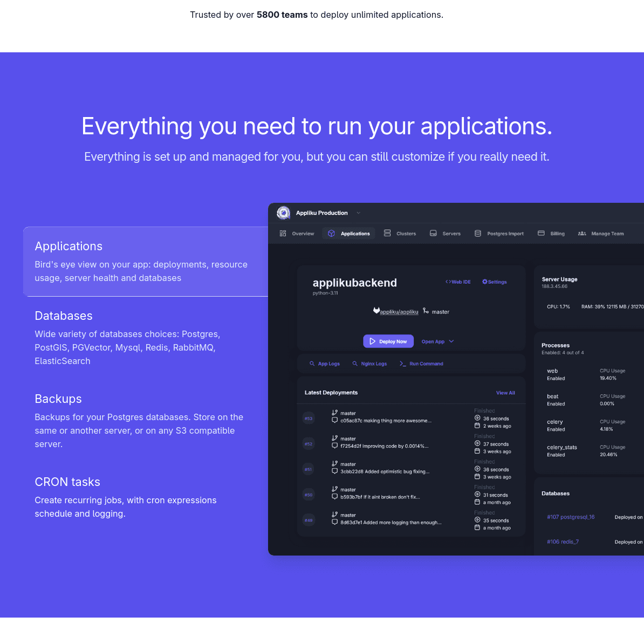Image resolution: width=644 pixels, height=644 pixels.
Task: Click the Deploy Now button
Action: [388, 341]
